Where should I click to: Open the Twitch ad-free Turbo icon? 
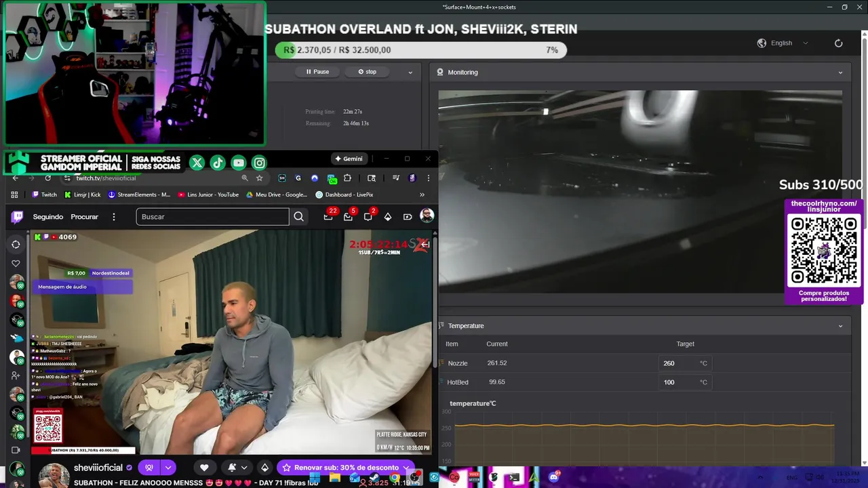[408, 217]
